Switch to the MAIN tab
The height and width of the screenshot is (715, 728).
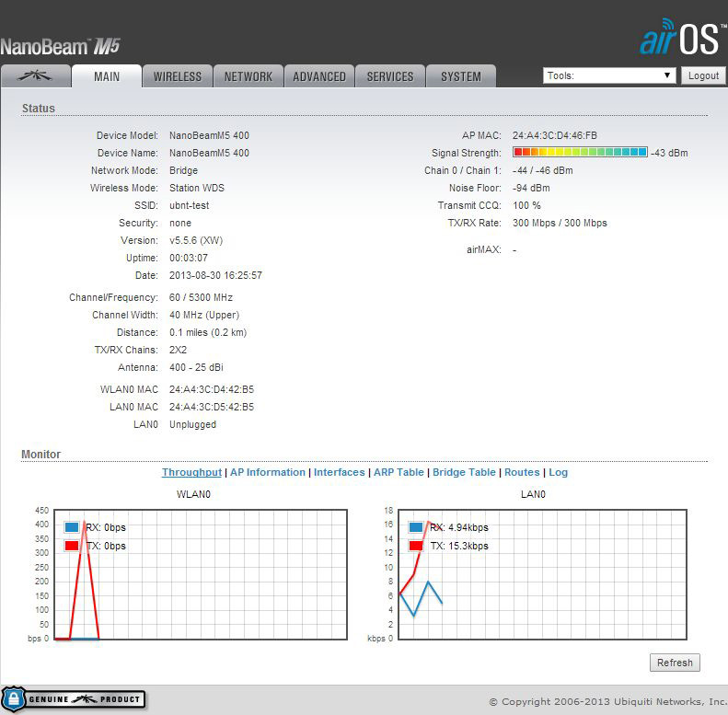107,76
